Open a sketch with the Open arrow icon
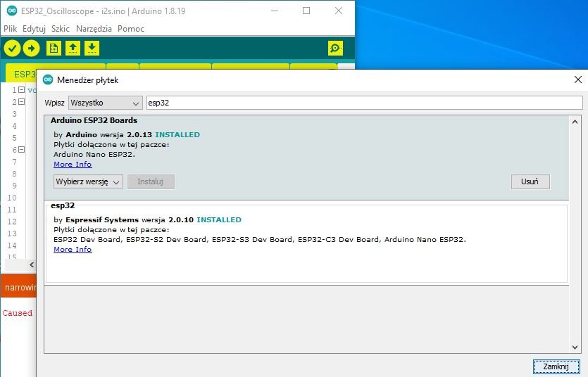Screen dimensions: 588x377 point(73,49)
